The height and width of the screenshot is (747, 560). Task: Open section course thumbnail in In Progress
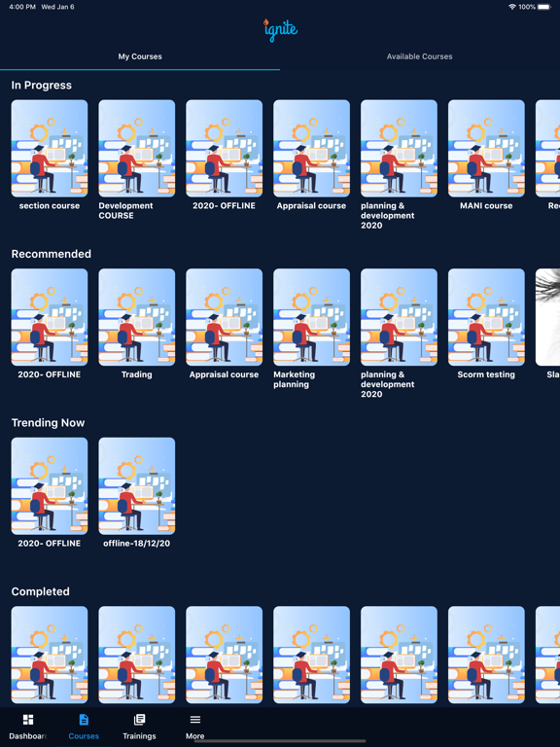click(50, 148)
